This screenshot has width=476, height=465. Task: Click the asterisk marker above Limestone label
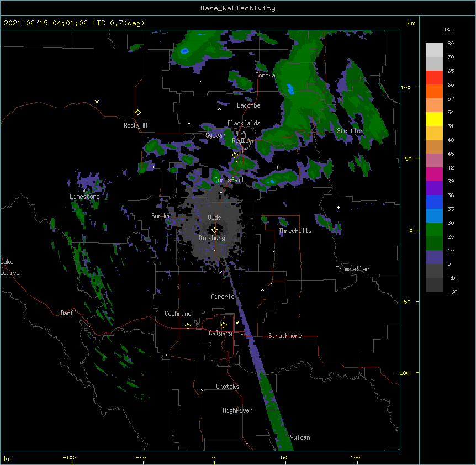click(x=84, y=191)
